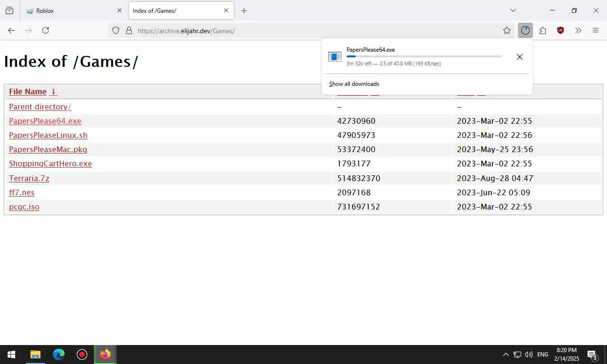607x364 pixels.
Task: Show more tools overflow chevrons
Action: pyautogui.click(x=578, y=30)
